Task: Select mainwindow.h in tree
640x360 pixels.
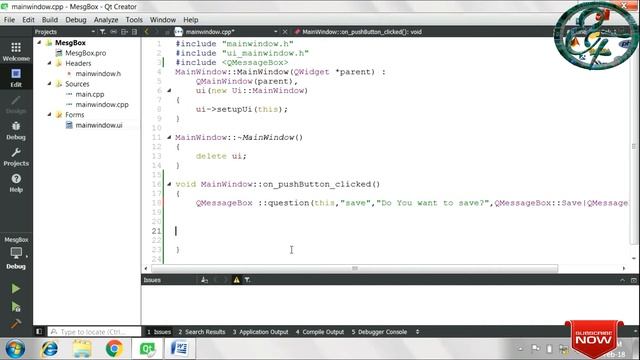Action: coord(98,73)
